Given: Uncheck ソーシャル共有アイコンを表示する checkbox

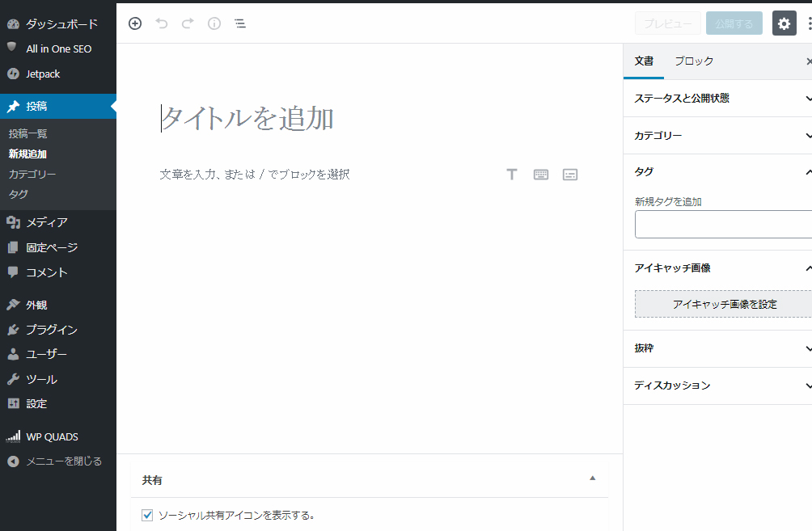Looking at the screenshot, I should tap(147, 515).
